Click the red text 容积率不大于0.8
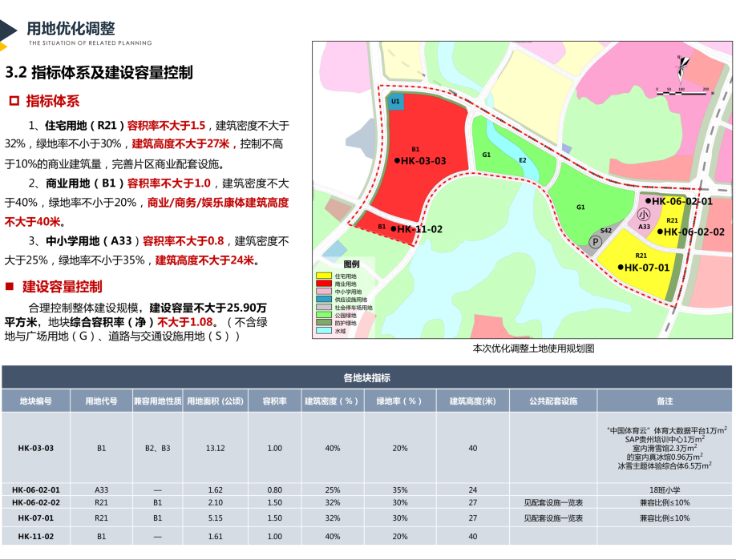The height and width of the screenshot is (560, 736). [184, 241]
